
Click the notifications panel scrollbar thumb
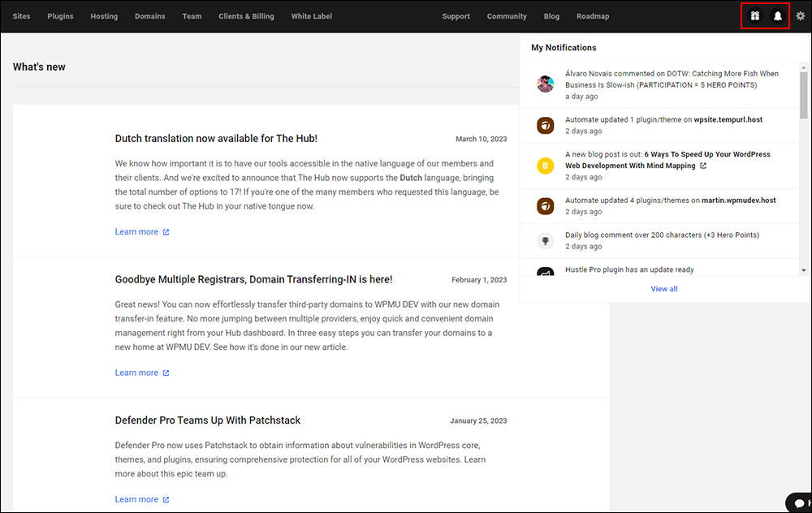[x=804, y=95]
